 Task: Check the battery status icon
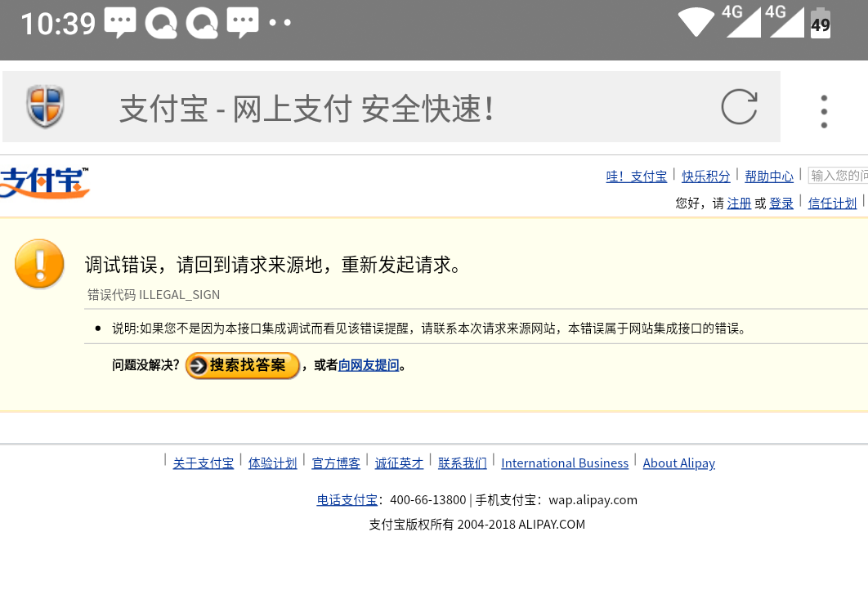(x=820, y=23)
